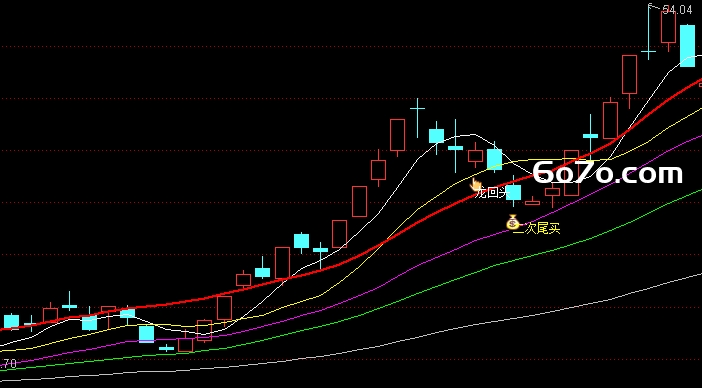Click the cyan cross doji at mid-chart peak
Image resolution: width=702 pixels, height=388 pixels.
(x=417, y=118)
